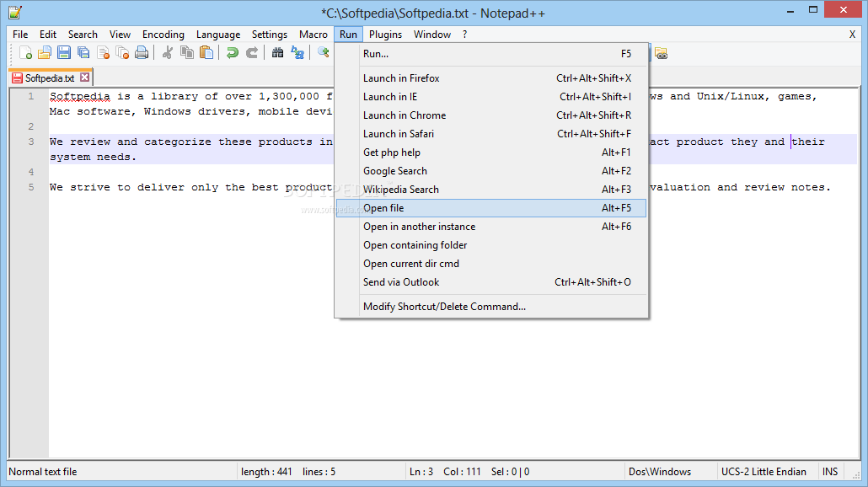
Task: Select Wikipedia Search from Run menu
Action: pos(491,190)
